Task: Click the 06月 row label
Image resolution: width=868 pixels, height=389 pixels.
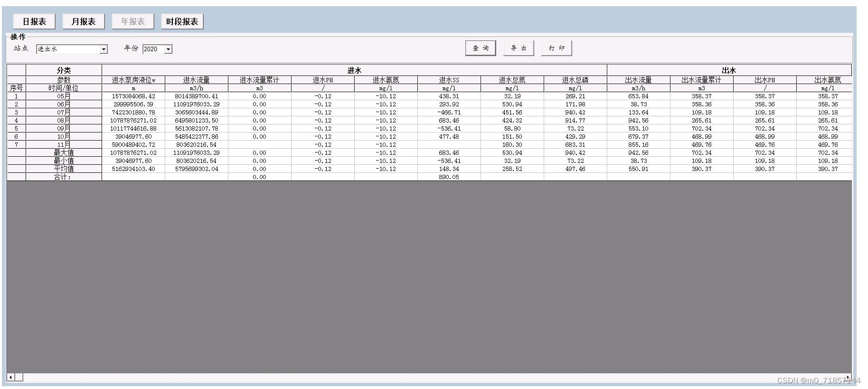Action: (x=64, y=104)
